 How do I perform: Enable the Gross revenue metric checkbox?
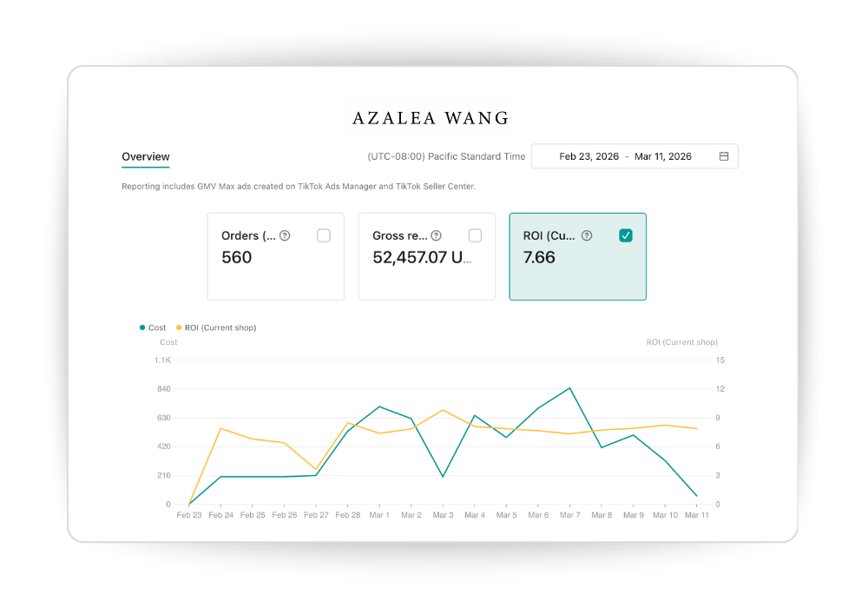(475, 235)
